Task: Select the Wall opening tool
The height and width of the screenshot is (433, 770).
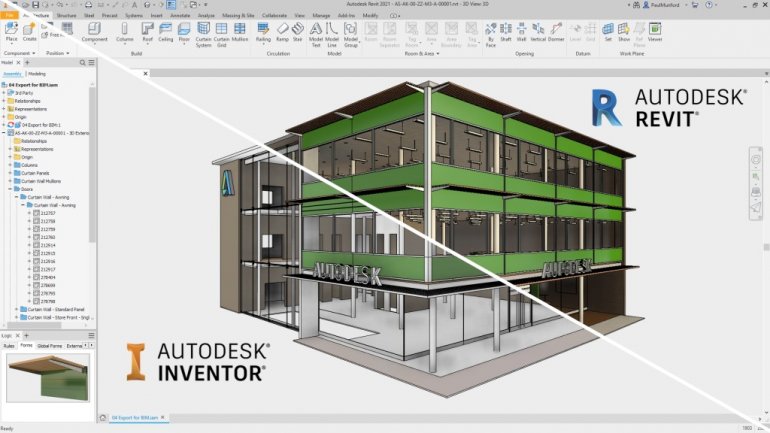Action: 522,32
